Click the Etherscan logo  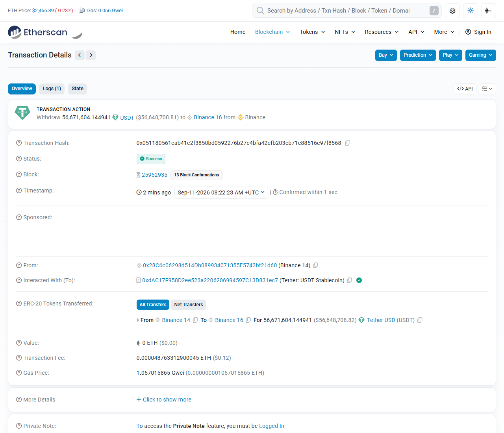38,32
